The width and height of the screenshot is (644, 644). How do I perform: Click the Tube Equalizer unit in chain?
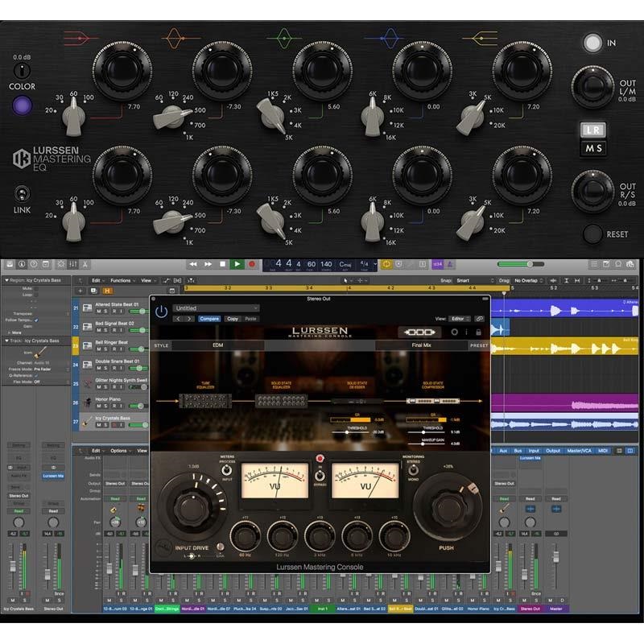pyautogui.click(x=205, y=401)
